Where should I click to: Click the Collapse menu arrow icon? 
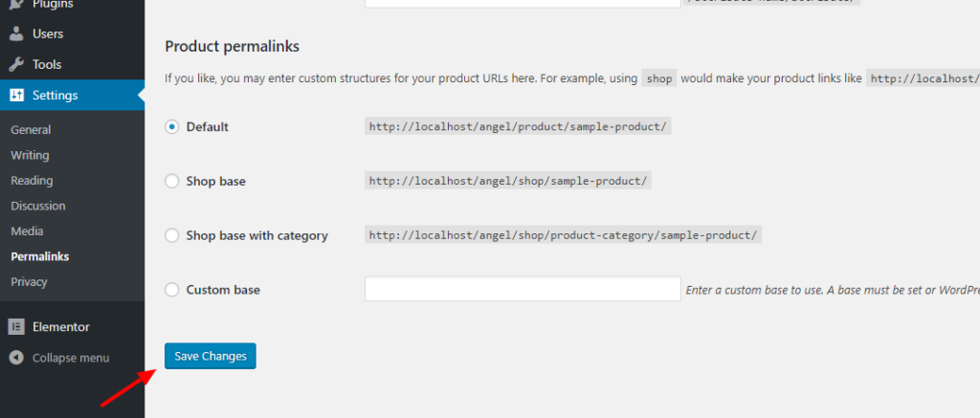16,358
